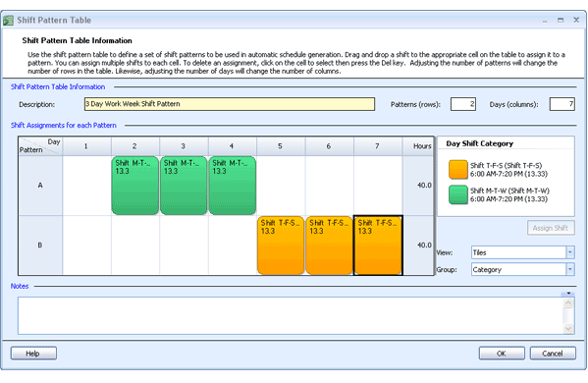This screenshot has width=588, height=383.
Task: Open the Group dropdown showing Category
Action: pos(570,269)
